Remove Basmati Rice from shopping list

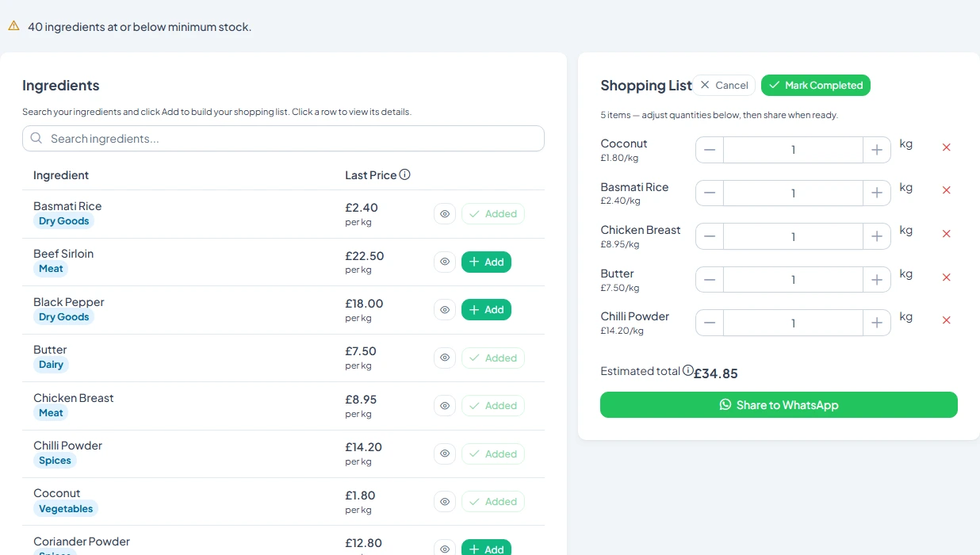coord(946,190)
